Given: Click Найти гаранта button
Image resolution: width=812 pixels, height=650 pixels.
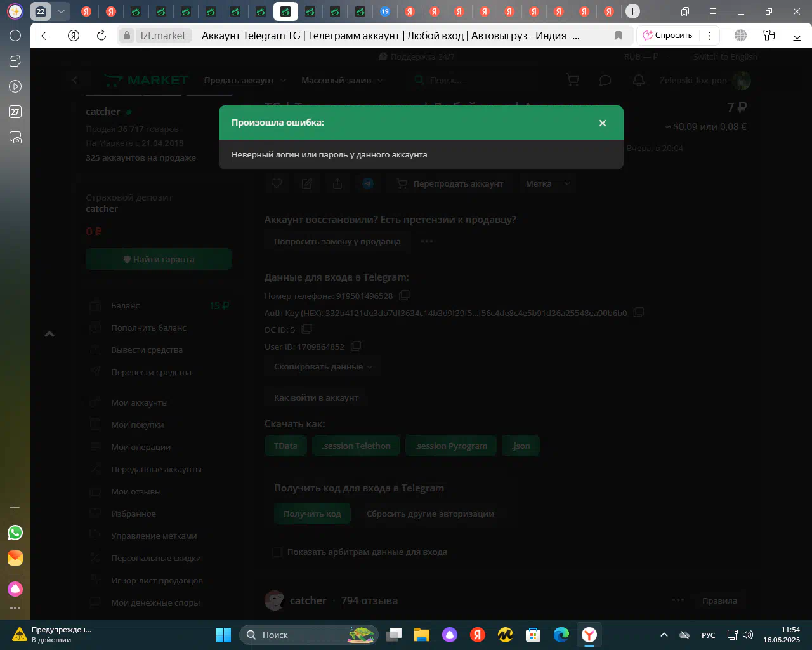Looking at the screenshot, I should 159,259.
